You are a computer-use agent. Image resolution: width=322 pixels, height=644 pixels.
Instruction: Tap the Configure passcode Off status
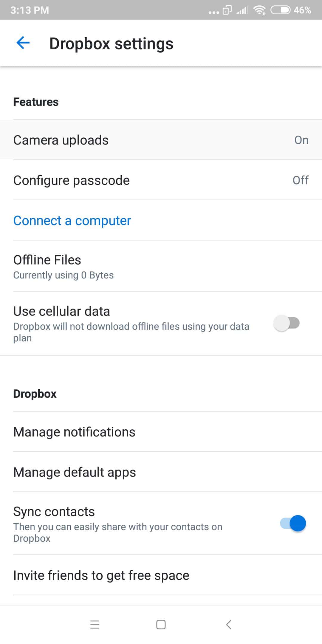301,180
